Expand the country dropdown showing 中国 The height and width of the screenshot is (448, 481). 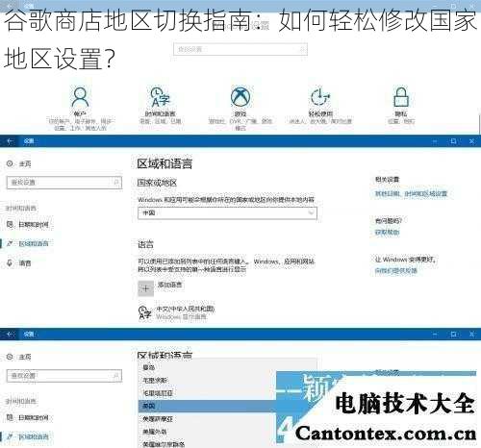[x=227, y=213]
